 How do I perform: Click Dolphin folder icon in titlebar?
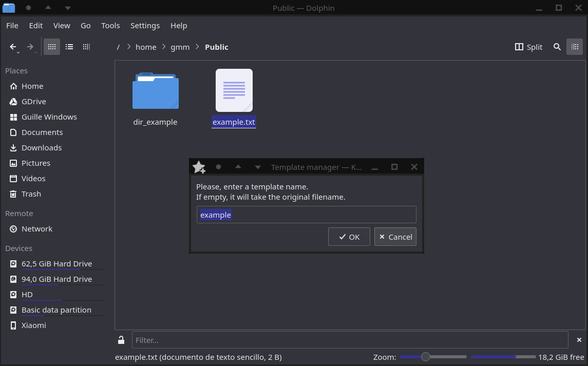click(x=9, y=8)
